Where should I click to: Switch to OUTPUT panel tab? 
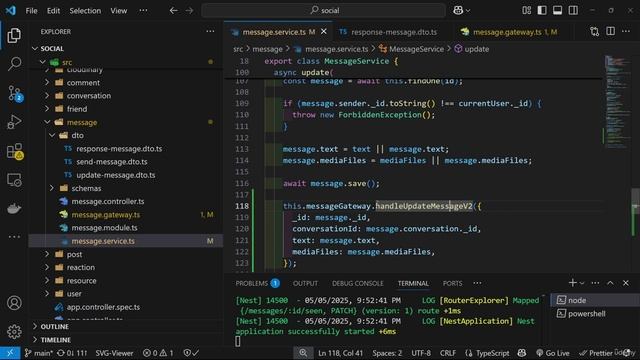click(305, 283)
